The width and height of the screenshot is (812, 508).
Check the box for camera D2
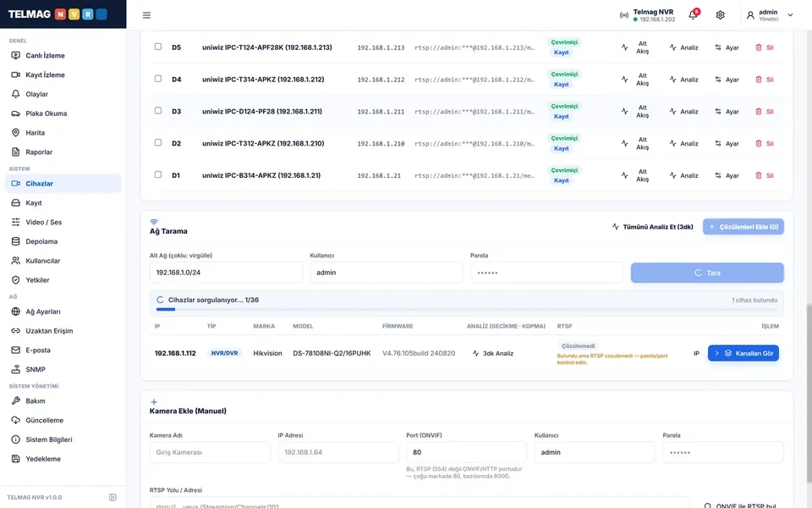[x=158, y=143]
